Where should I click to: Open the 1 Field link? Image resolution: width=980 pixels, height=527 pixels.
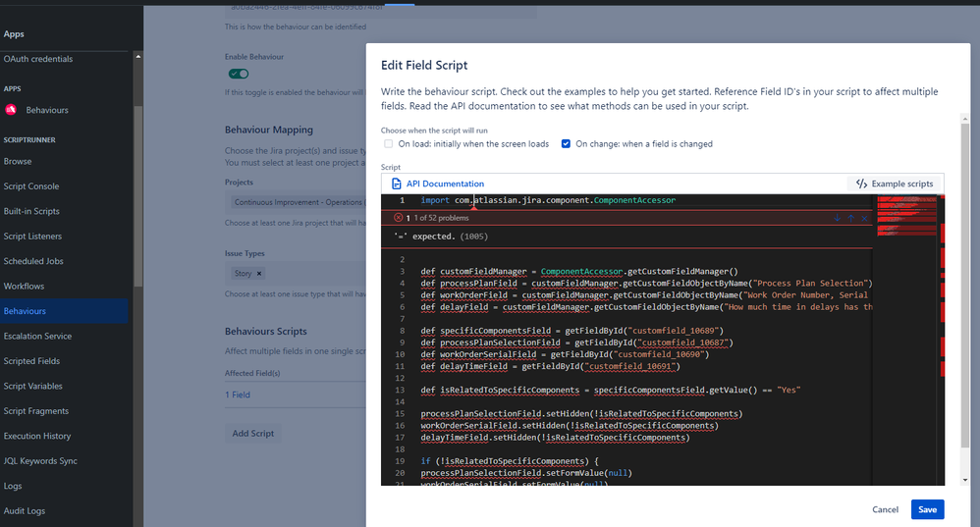coord(238,395)
